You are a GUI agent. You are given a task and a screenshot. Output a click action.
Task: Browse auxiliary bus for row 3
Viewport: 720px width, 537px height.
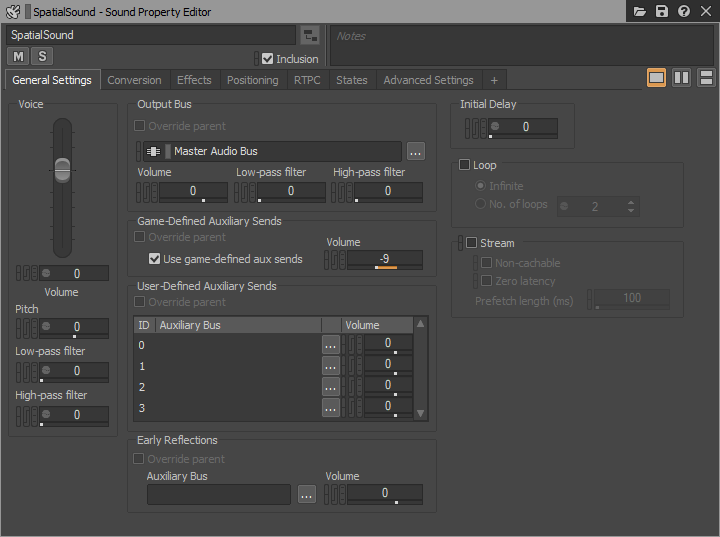click(331, 408)
